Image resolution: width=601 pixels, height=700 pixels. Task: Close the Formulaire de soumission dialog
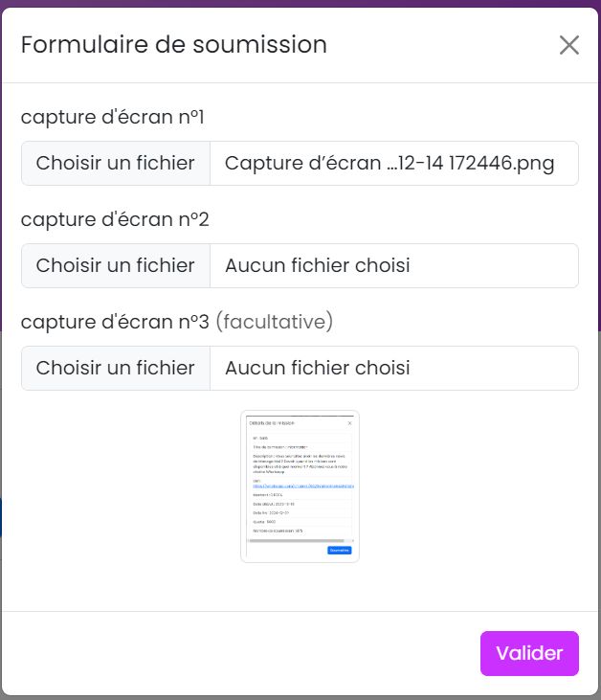pos(569,45)
